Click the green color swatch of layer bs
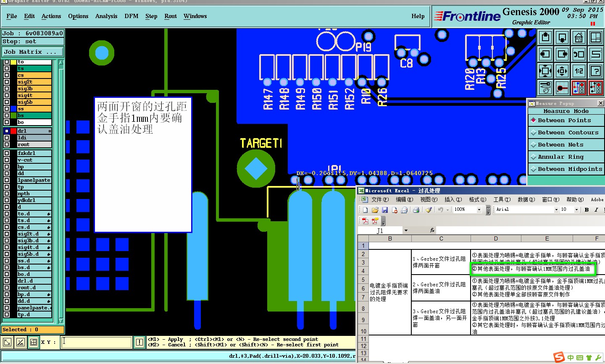The width and height of the screenshot is (605, 364). point(13,115)
